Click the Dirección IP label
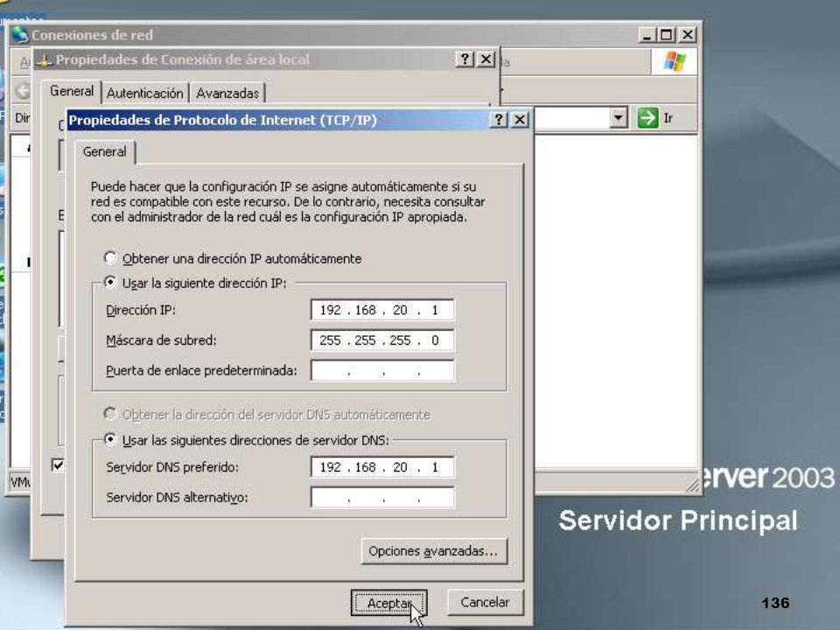 click(x=141, y=310)
